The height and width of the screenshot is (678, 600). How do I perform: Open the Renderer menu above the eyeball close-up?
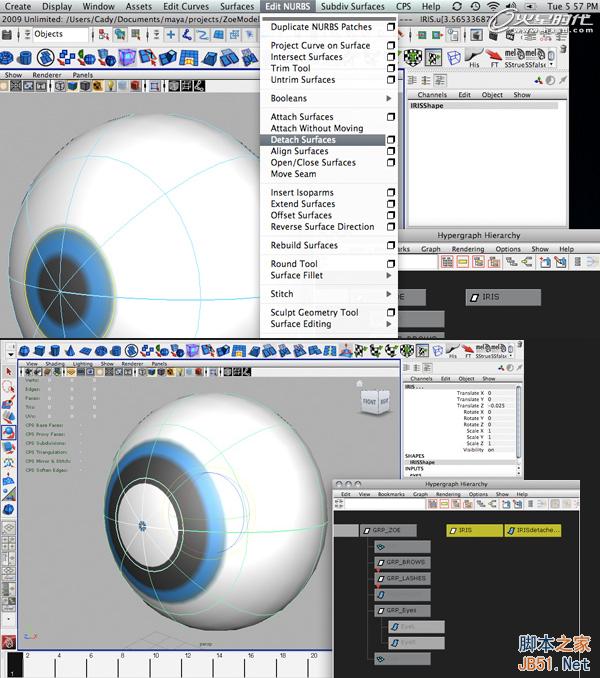coord(47,75)
